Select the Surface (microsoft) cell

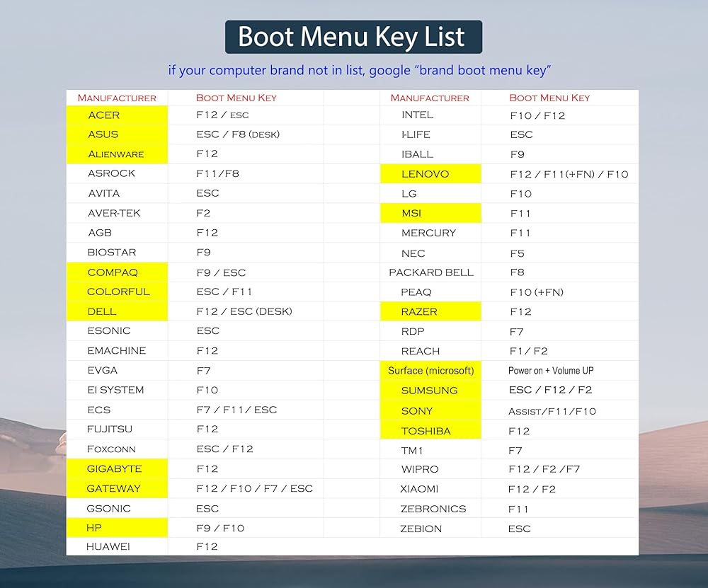point(430,370)
